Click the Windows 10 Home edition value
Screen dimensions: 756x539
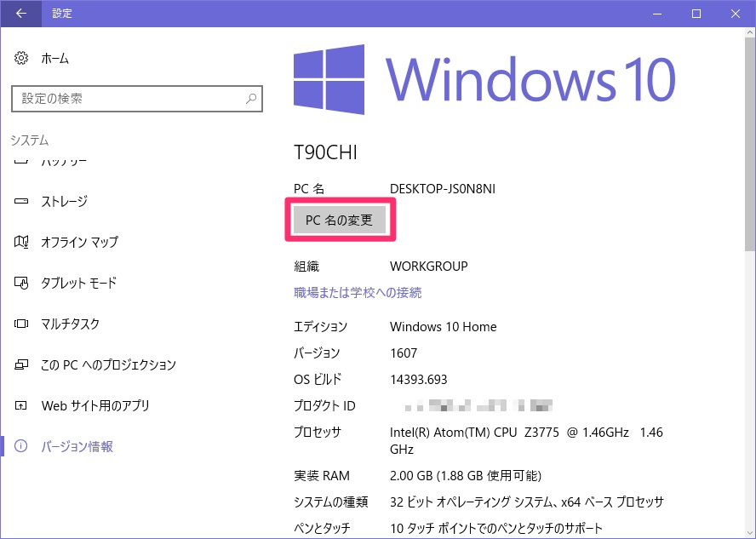(x=443, y=327)
